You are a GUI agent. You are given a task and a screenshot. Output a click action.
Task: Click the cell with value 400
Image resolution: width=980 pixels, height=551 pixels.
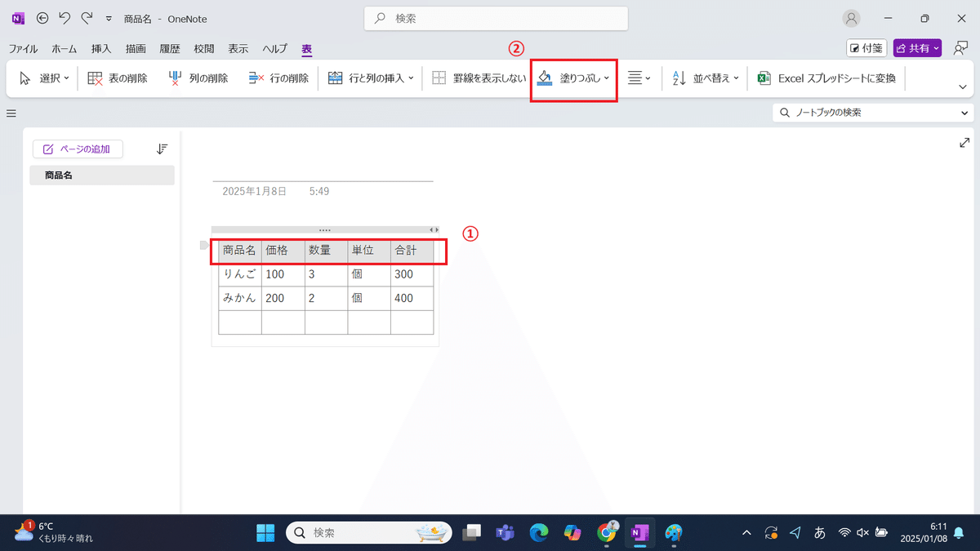click(412, 298)
